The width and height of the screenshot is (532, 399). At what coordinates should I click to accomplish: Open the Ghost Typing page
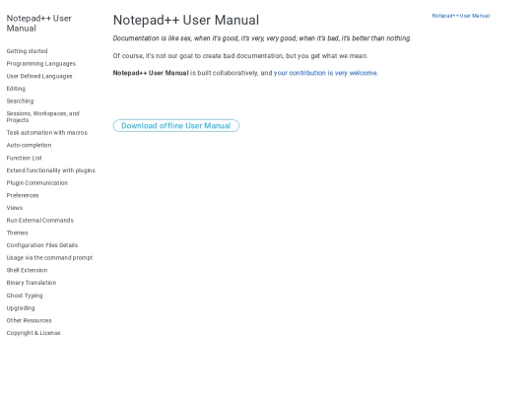[25, 296]
